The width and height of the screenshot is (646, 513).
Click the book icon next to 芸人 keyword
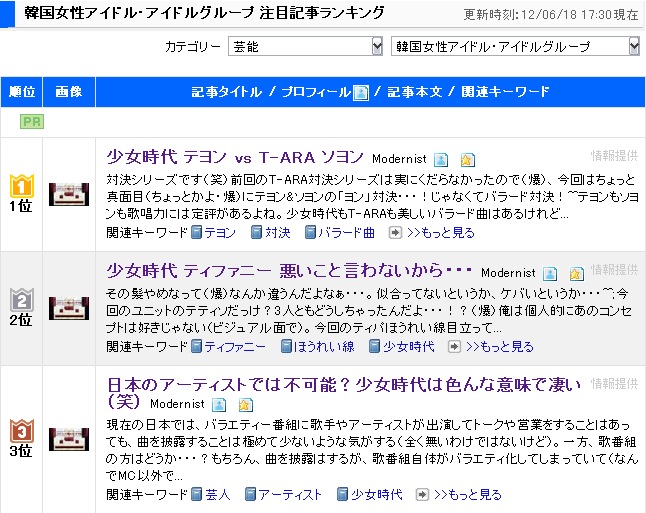tap(197, 494)
